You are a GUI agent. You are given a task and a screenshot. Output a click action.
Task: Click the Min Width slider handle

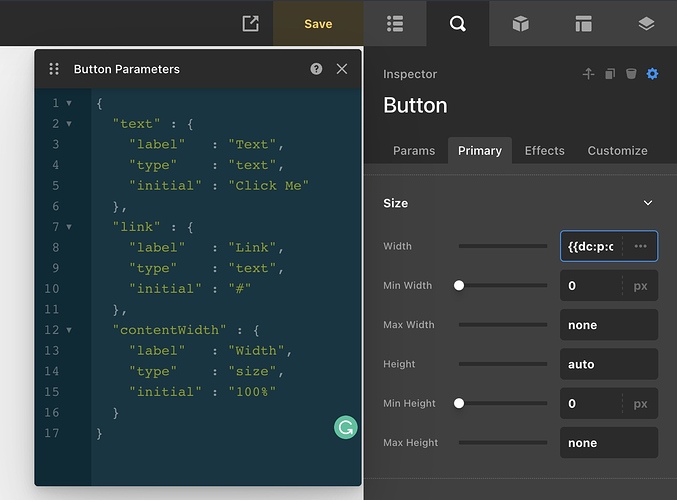459,285
